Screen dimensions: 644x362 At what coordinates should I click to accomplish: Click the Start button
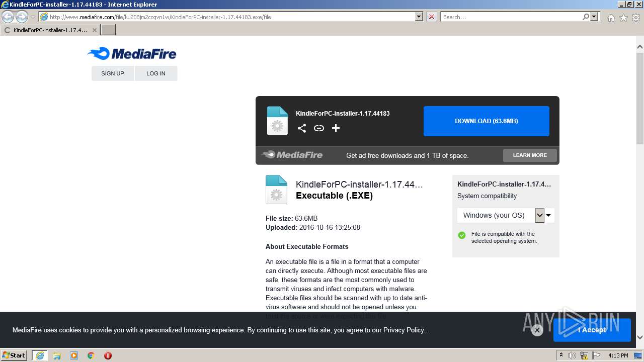point(14,355)
